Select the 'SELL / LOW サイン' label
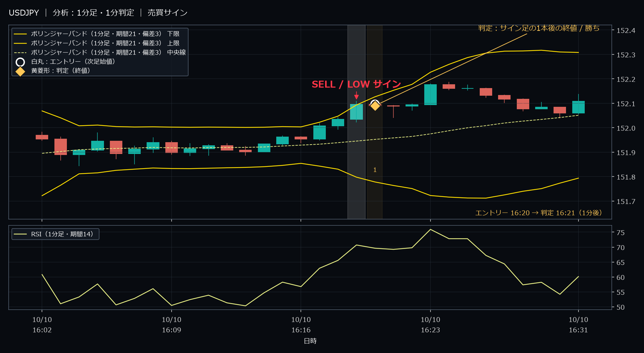Viewport: 644px width, 353px height. tap(356, 84)
